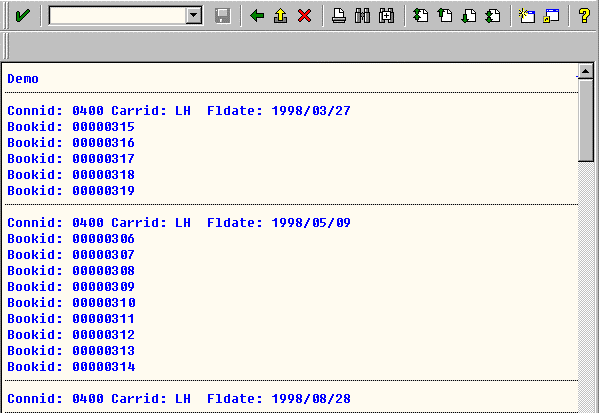Click the generate shortcut icon
The width and height of the screenshot is (599, 413).
(551, 16)
